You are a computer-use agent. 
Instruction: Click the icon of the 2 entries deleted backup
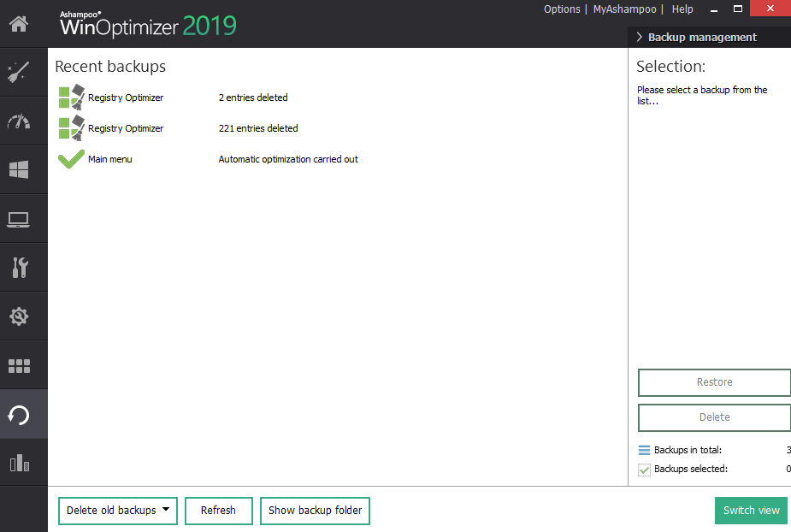[x=71, y=97]
